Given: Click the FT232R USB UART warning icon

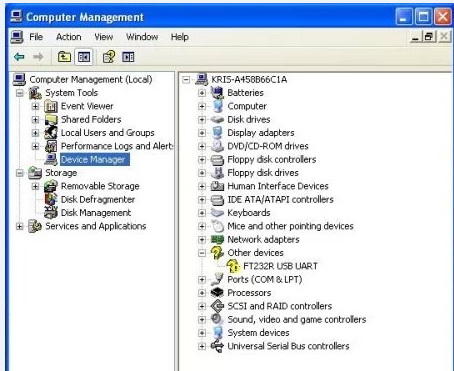Looking at the screenshot, I should tap(233, 266).
